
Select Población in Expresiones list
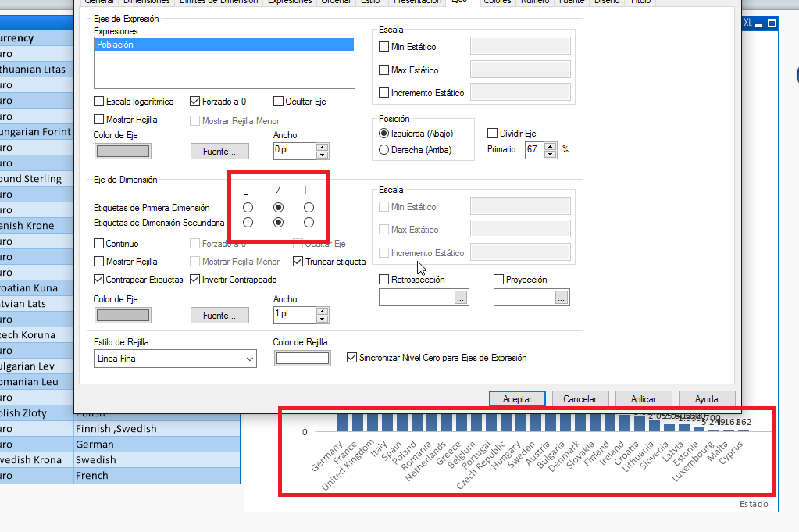point(224,45)
